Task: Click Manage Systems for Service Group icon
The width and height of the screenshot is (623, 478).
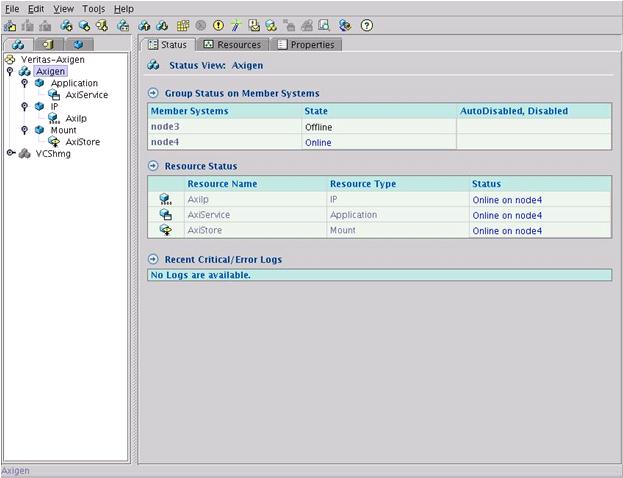Action: pos(123,26)
